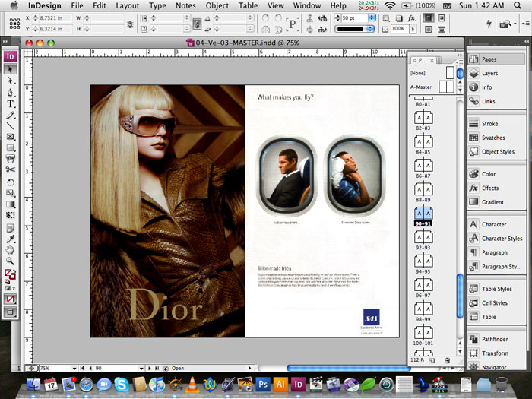
Task: Choose the Zoom magnifier tool
Action: click(11, 261)
